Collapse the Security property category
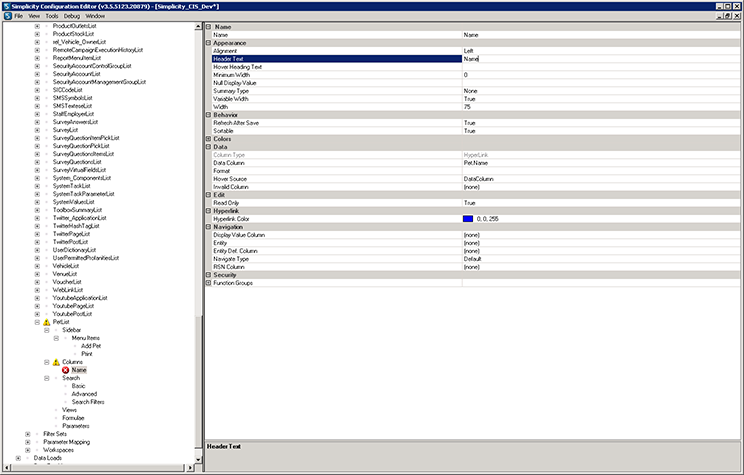 click(208, 275)
